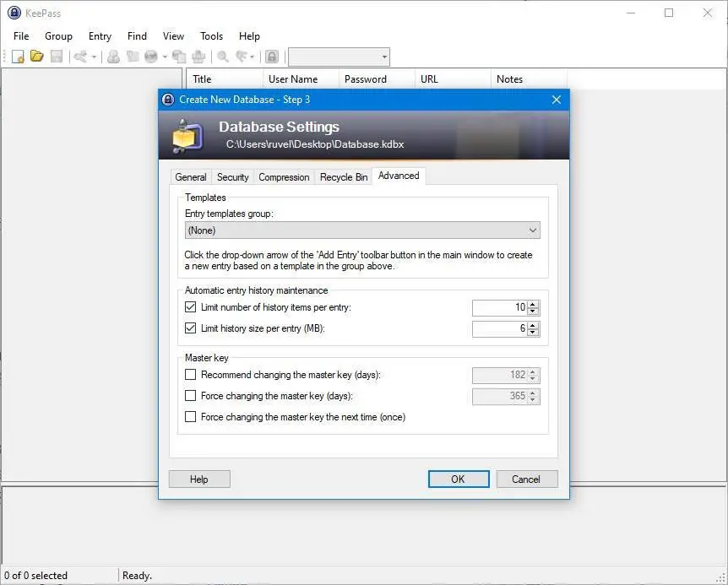
Task: Increase the history items count stepper
Action: [533, 305]
